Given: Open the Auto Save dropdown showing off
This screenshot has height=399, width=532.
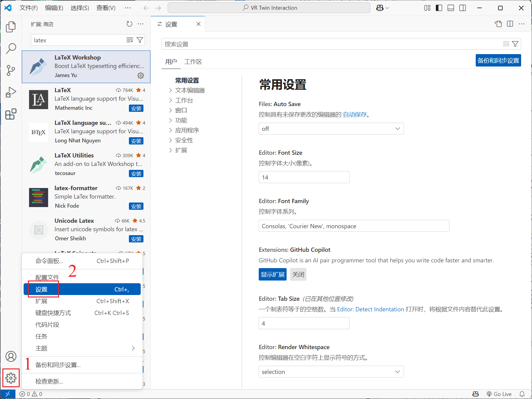Looking at the screenshot, I should [x=331, y=129].
